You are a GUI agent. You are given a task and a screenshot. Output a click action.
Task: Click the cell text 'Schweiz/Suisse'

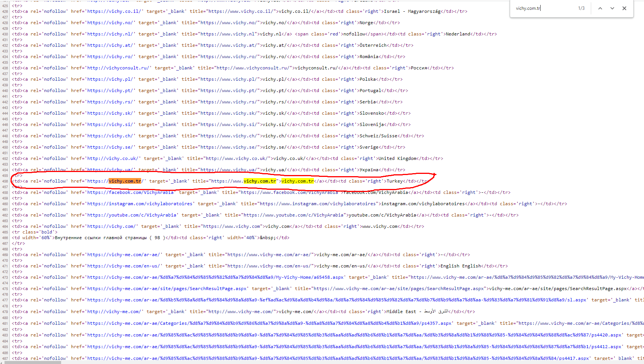click(x=378, y=136)
